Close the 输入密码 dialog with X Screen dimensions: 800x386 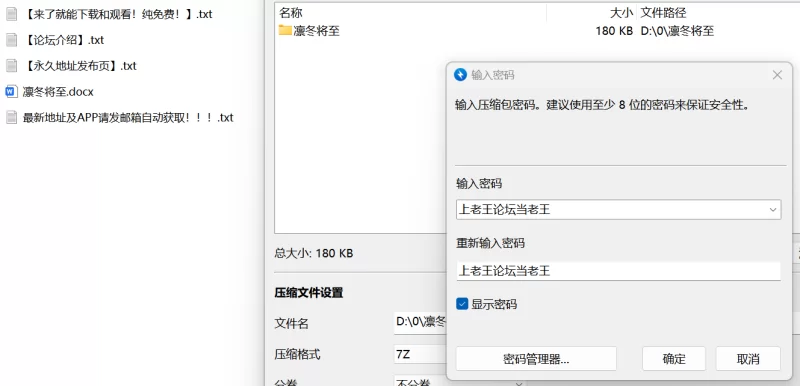click(x=777, y=75)
